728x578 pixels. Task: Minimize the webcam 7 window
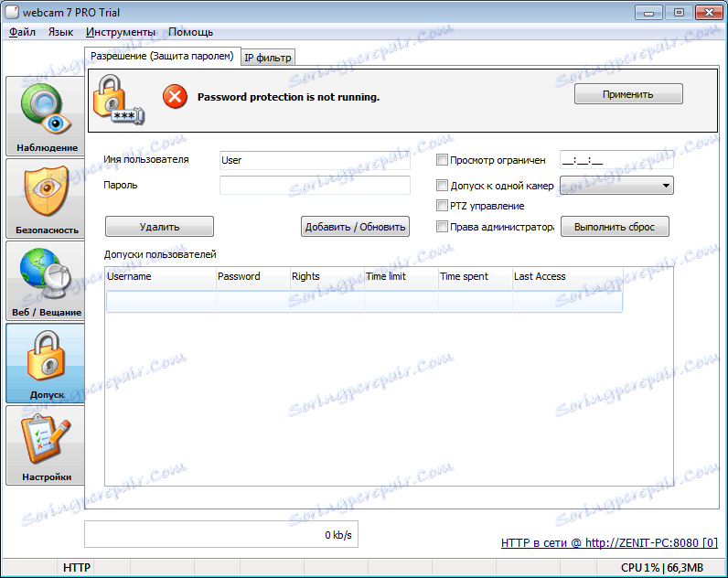pos(648,13)
